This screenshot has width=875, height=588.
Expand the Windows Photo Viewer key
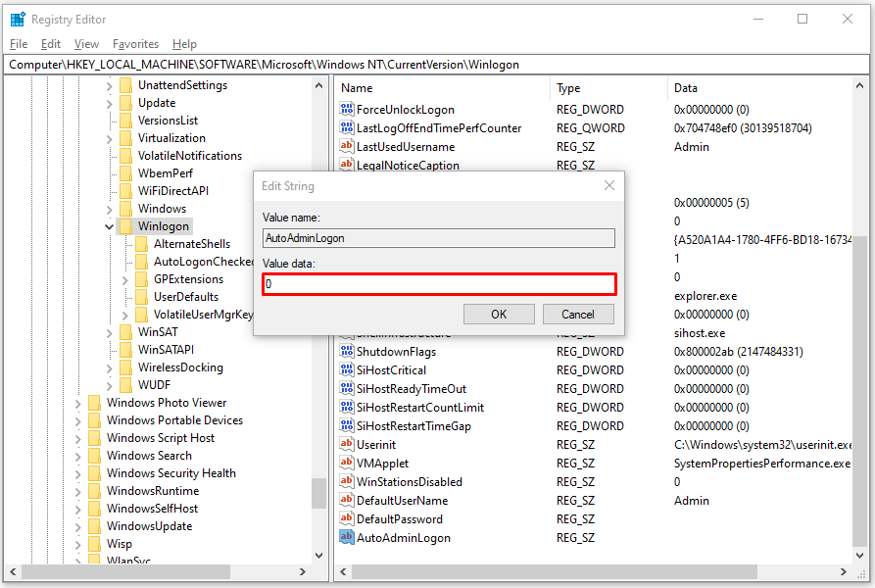click(x=78, y=404)
